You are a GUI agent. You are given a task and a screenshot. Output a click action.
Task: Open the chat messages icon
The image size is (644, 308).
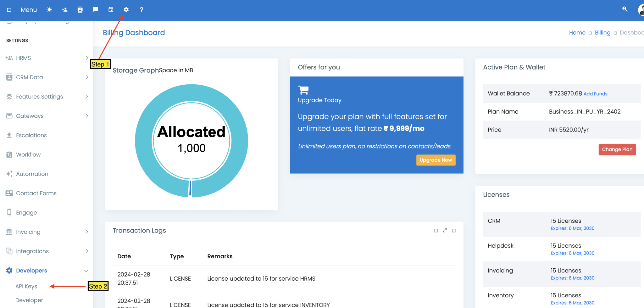pos(95,9)
